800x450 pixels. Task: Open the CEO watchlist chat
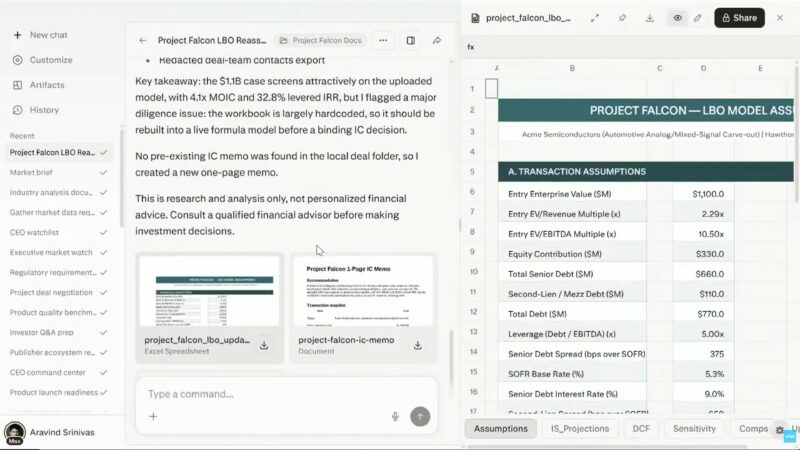coord(58,232)
